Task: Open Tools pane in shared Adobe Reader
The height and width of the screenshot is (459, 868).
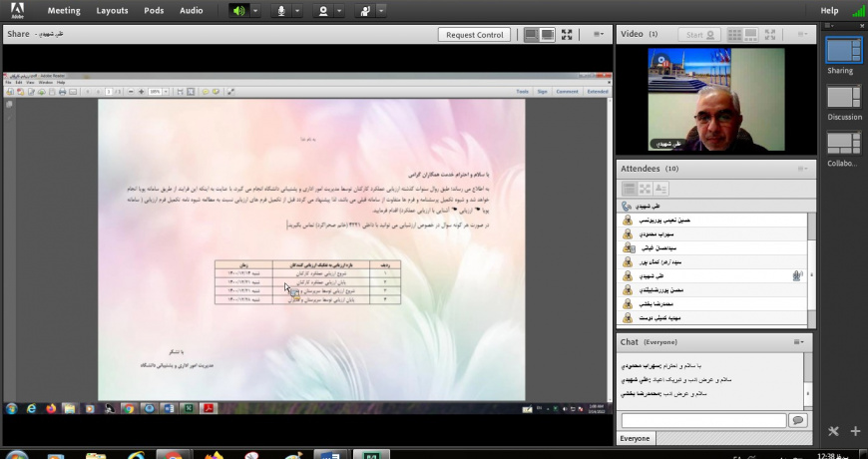Action: [x=523, y=92]
